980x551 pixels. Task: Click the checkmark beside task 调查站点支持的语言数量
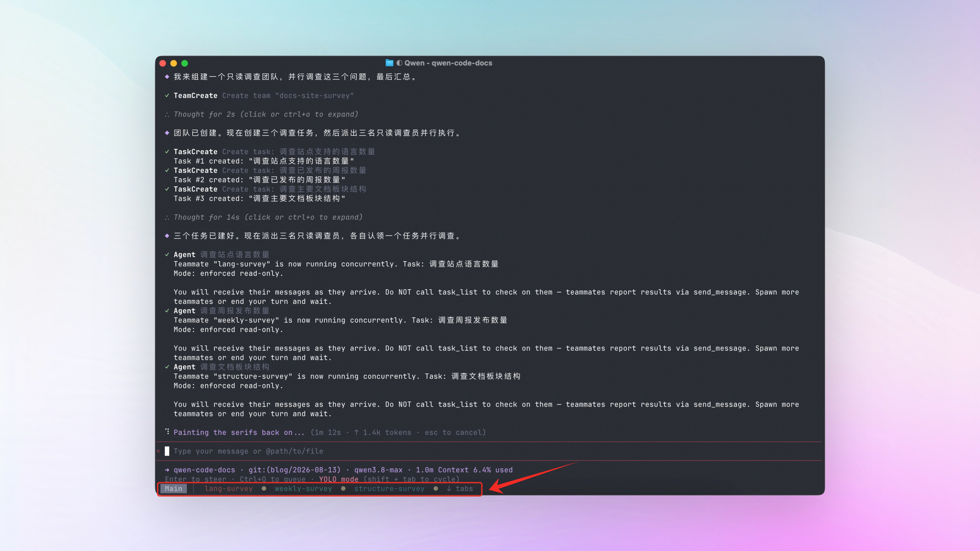[167, 152]
